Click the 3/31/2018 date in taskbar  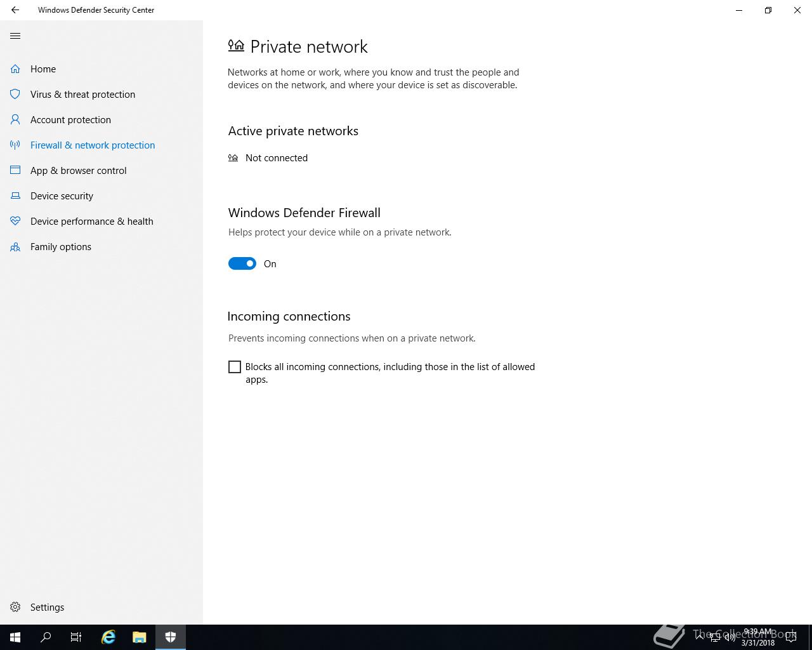758,643
